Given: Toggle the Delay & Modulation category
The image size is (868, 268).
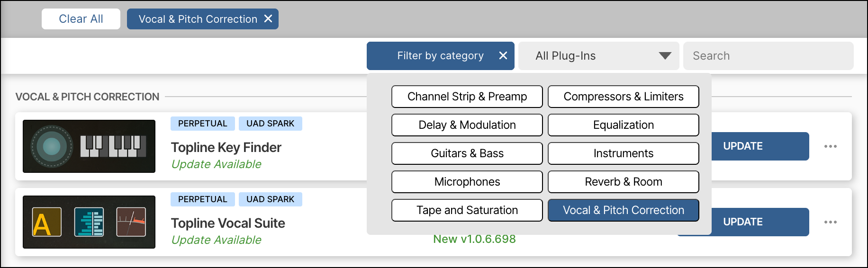Looking at the screenshot, I should tap(467, 125).
